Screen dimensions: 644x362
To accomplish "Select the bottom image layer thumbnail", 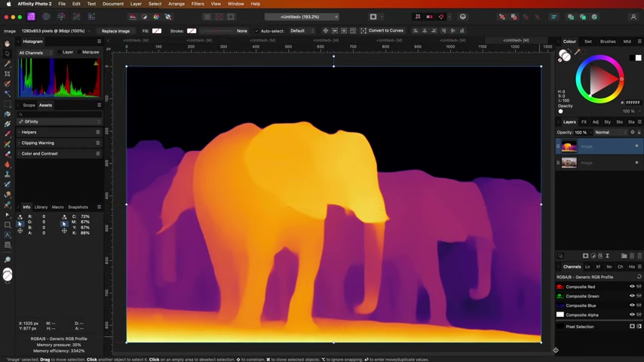I will [569, 162].
